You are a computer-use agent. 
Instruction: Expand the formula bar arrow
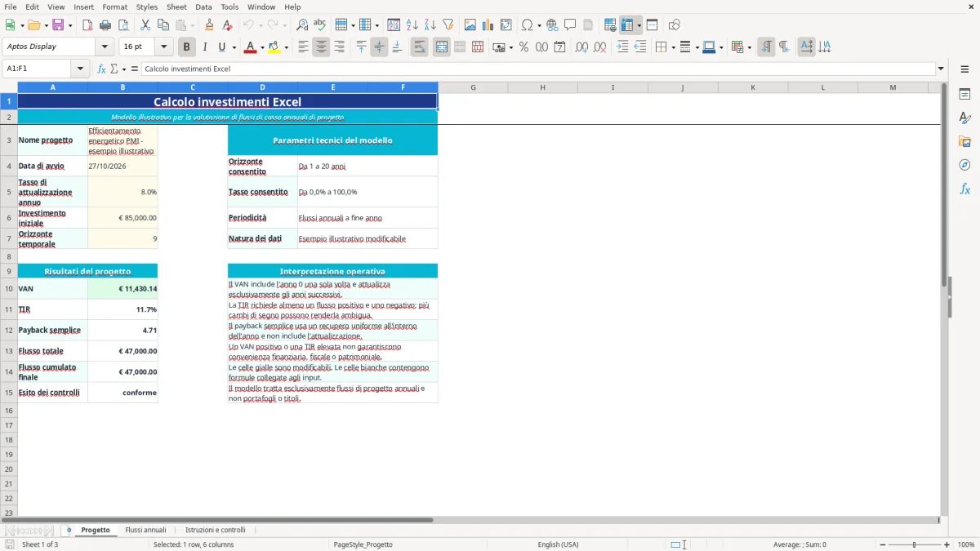point(941,69)
